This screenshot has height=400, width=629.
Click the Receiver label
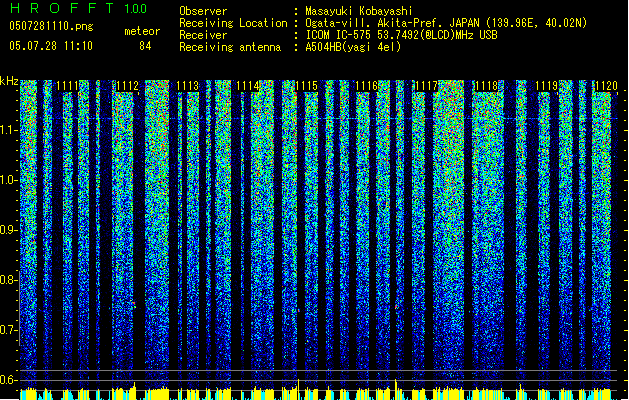coord(203,35)
